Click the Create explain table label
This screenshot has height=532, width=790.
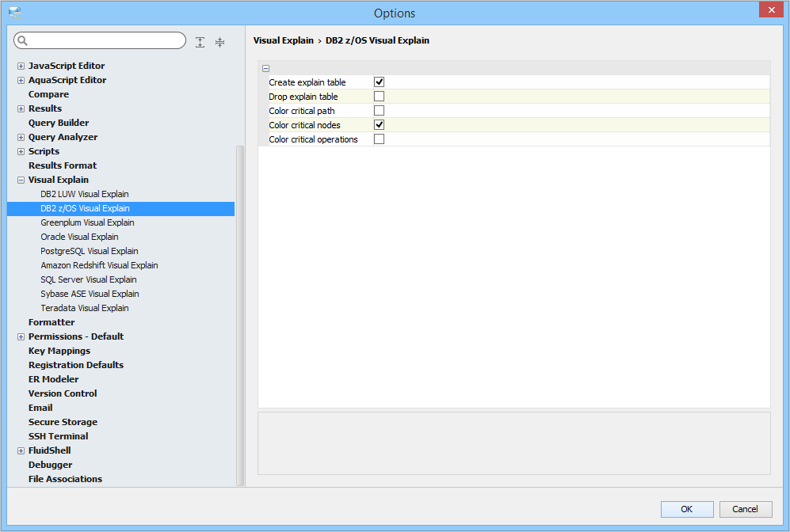[x=307, y=82]
